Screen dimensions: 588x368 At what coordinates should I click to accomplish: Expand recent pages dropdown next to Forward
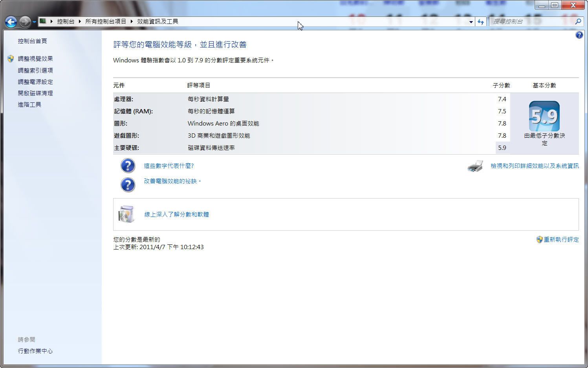[x=35, y=22]
